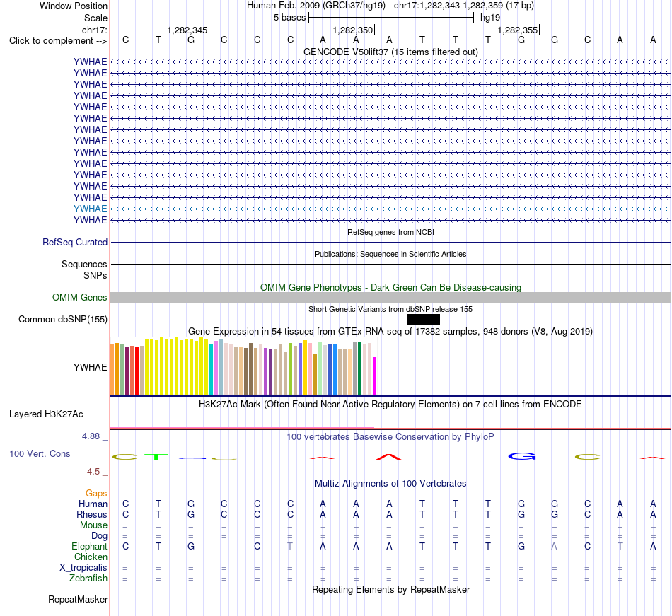Viewport: 672px width, 616px height.
Task: Click the black Common dbSNP variant block
Action: (x=424, y=319)
